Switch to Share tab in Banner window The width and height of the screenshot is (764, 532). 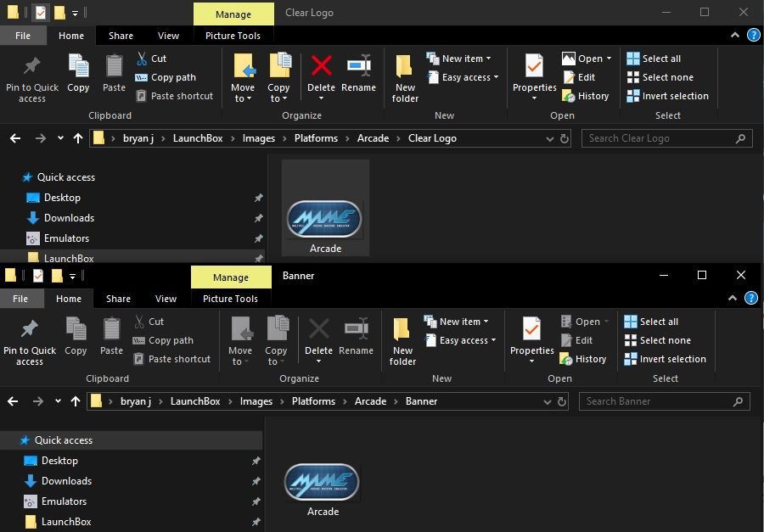118,299
